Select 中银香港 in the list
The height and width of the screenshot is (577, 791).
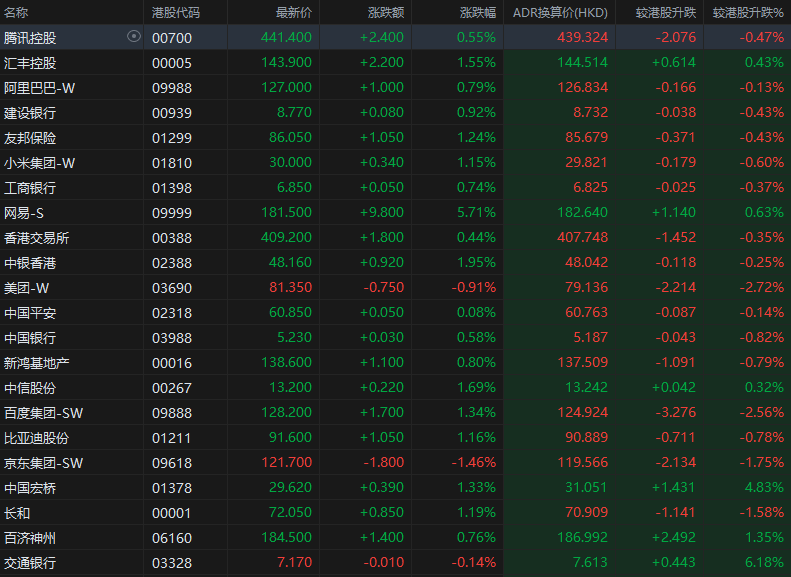pos(30,263)
